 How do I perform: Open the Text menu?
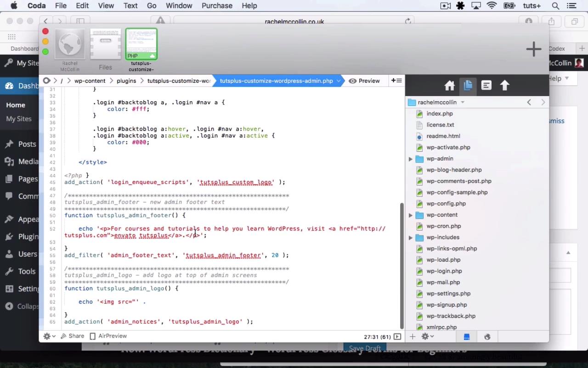pyautogui.click(x=130, y=6)
